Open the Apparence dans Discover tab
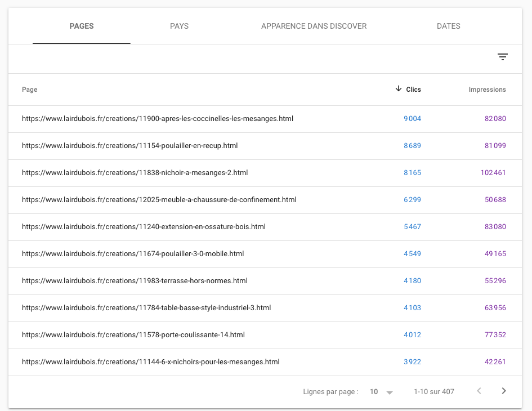This screenshot has width=532, height=411. (x=314, y=26)
